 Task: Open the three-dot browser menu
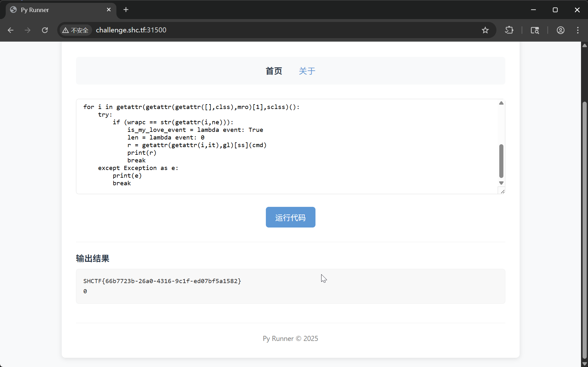pyautogui.click(x=578, y=30)
